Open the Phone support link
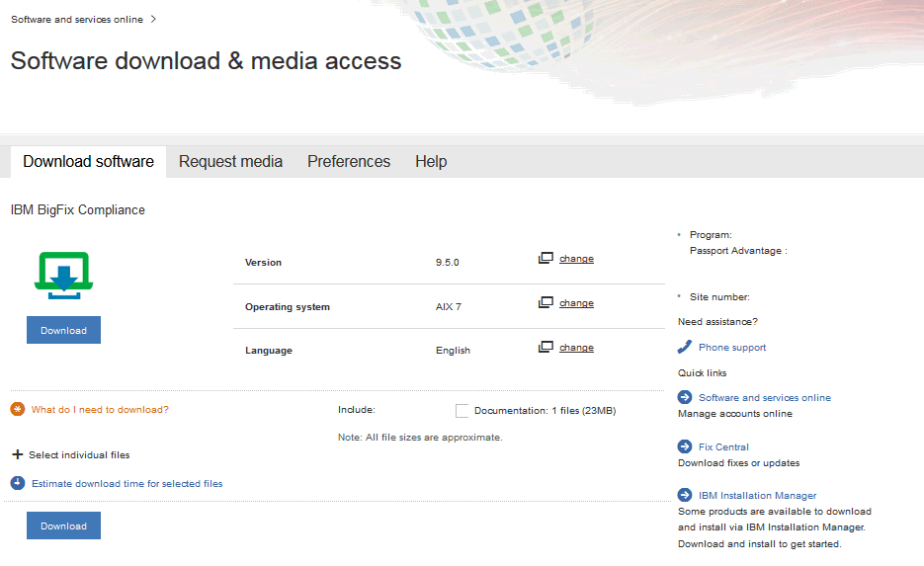 click(x=732, y=348)
